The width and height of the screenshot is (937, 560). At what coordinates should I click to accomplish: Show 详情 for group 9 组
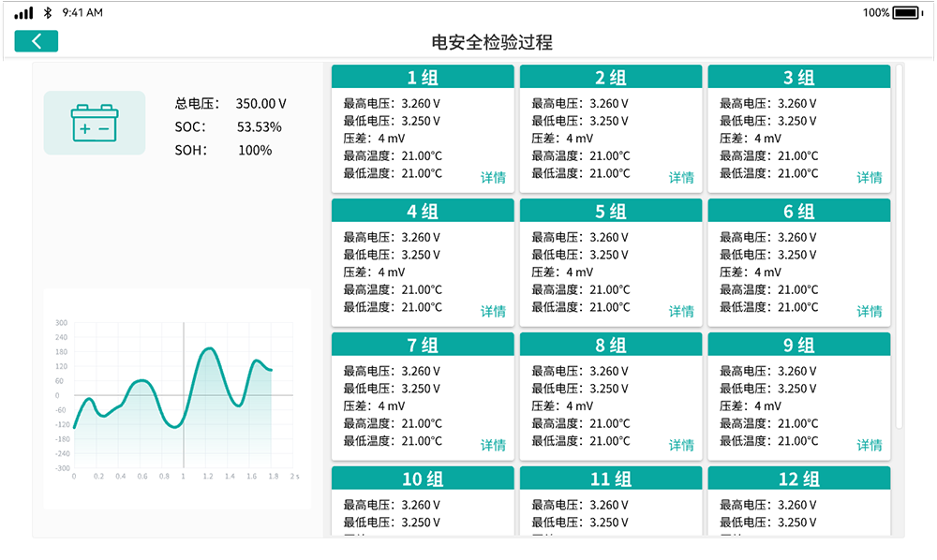(870, 445)
